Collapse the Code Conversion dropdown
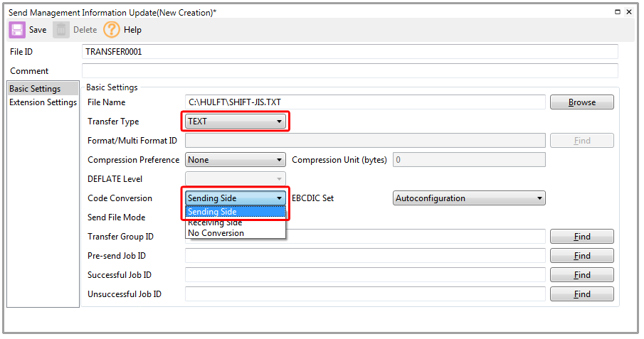The width and height of the screenshot is (644, 339). [x=279, y=198]
